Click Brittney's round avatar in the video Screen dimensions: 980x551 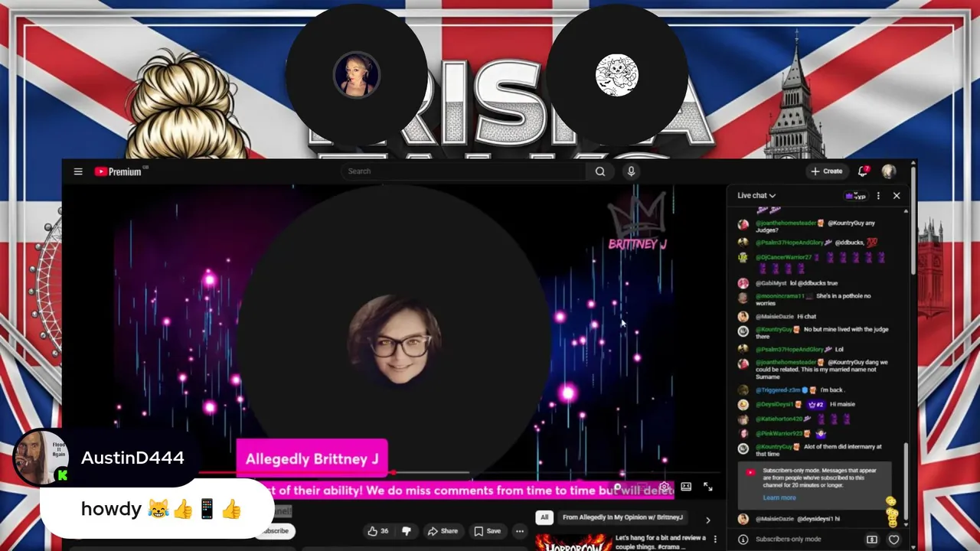pos(395,340)
